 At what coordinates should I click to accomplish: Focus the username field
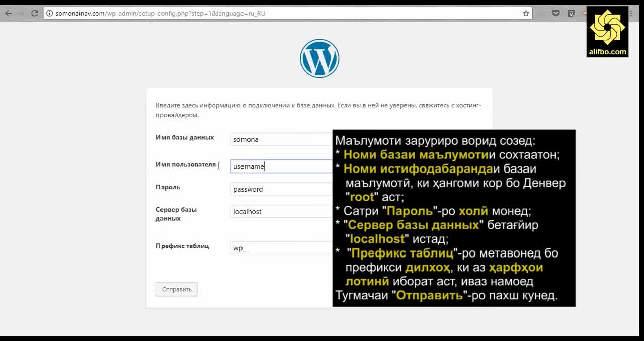(x=281, y=166)
